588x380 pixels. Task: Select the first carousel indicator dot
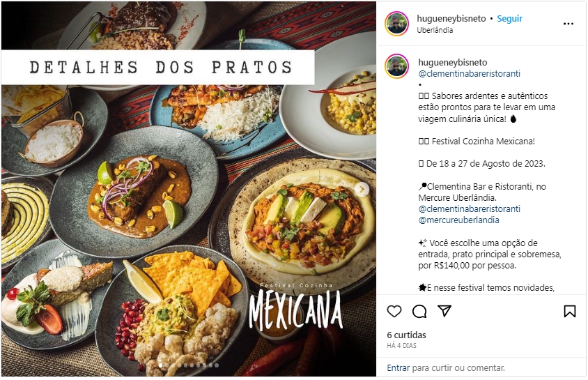click(160, 365)
